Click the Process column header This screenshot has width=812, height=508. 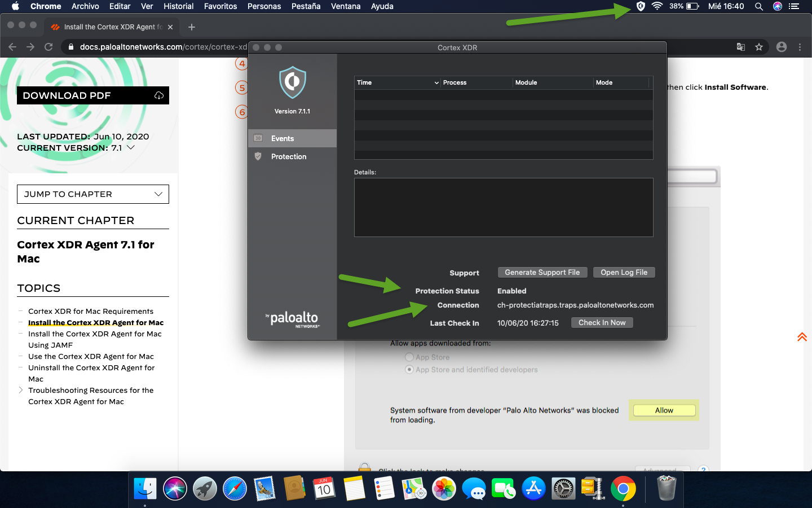(476, 82)
